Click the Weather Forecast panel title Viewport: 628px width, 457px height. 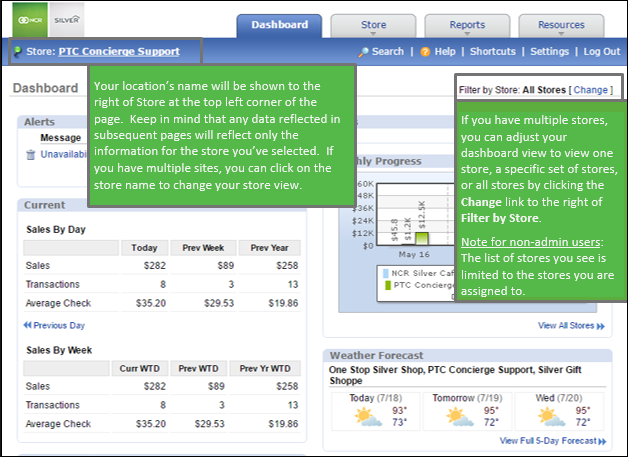(x=376, y=356)
